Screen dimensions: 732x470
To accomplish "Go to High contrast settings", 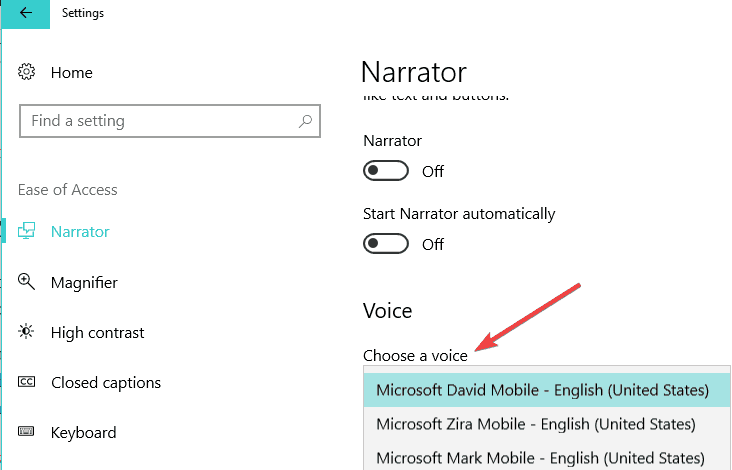I will pos(97,333).
